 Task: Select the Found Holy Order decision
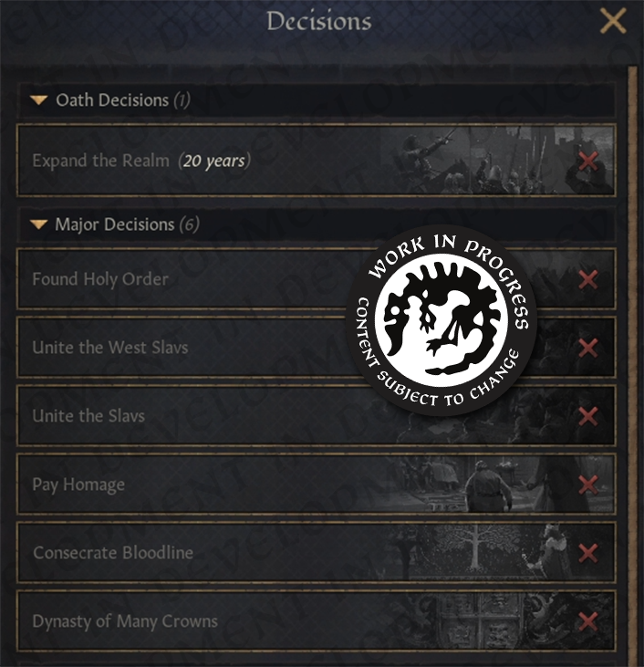click(100, 279)
